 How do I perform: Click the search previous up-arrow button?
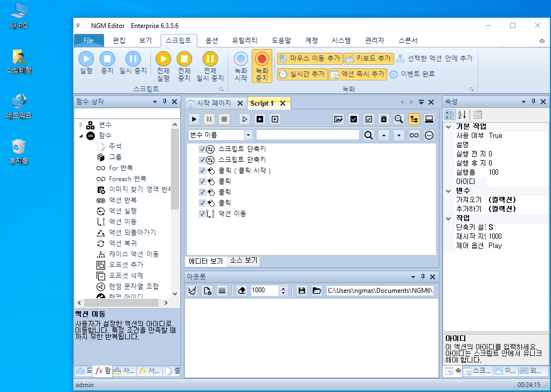click(x=384, y=135)
